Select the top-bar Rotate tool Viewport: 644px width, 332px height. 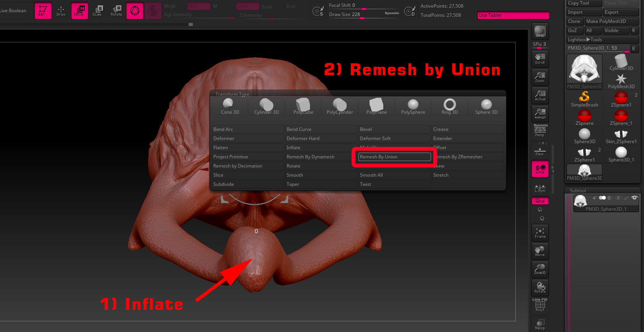116,11
